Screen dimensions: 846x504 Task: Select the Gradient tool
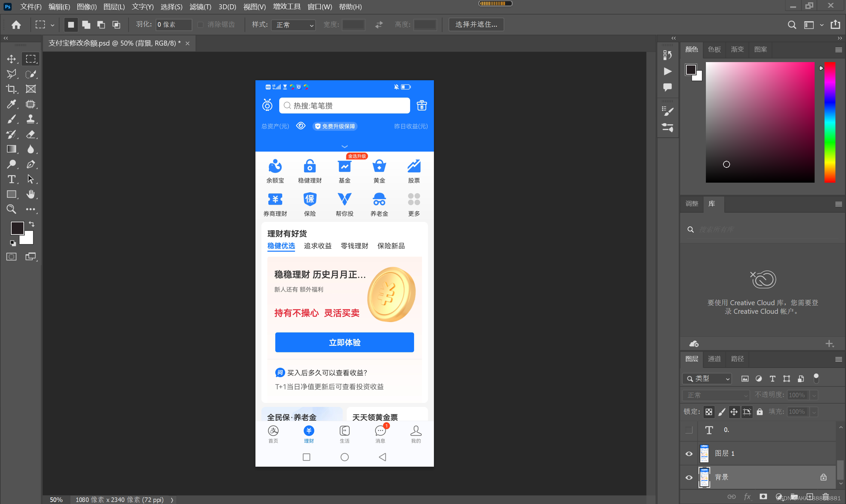pos(11,149)
